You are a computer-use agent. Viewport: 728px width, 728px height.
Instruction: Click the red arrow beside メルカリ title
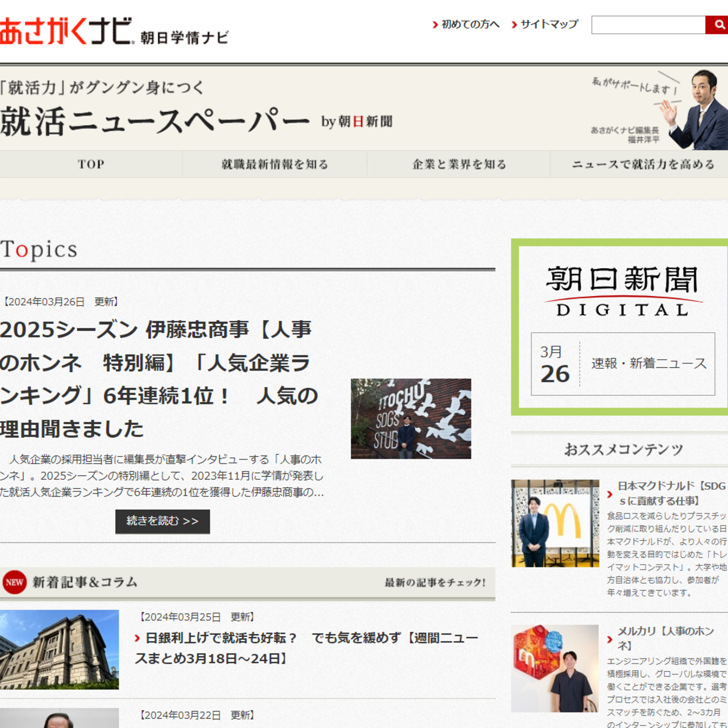[x=610, y=639]
